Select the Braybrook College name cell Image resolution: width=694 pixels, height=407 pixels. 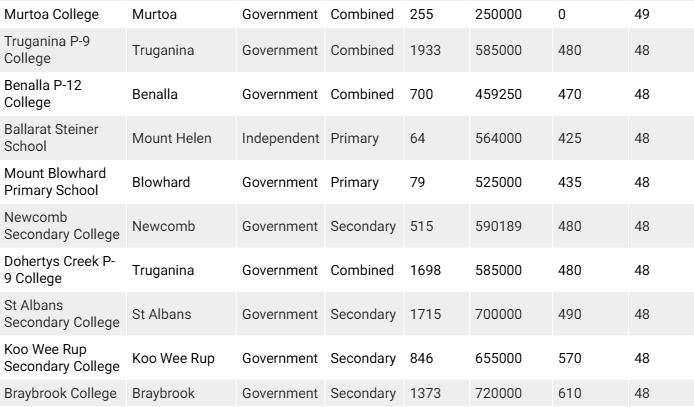coord(60,394)
